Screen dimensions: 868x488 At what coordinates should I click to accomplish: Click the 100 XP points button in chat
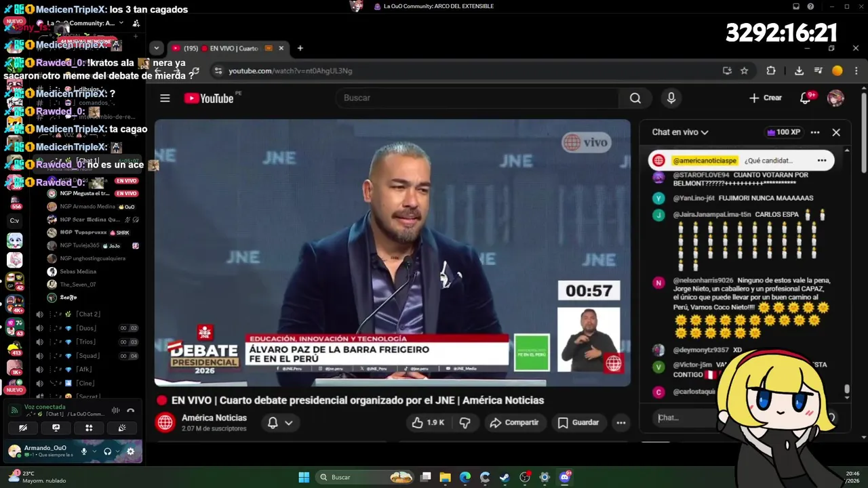784,132
